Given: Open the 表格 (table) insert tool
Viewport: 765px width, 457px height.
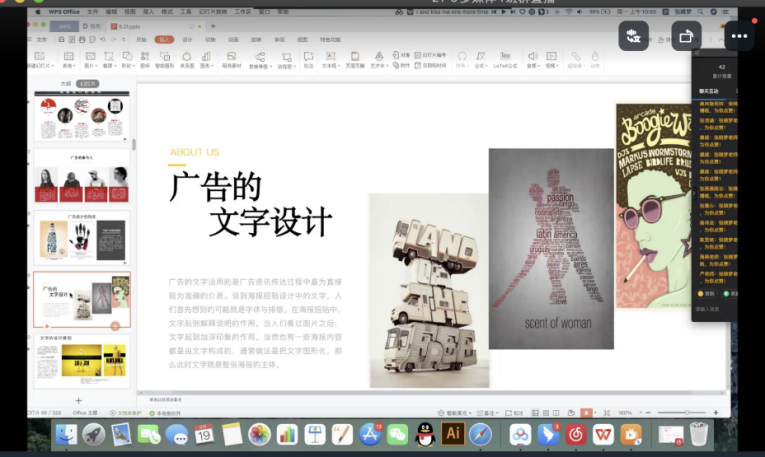Looking at the screenshot, I should tap(69, 60).
